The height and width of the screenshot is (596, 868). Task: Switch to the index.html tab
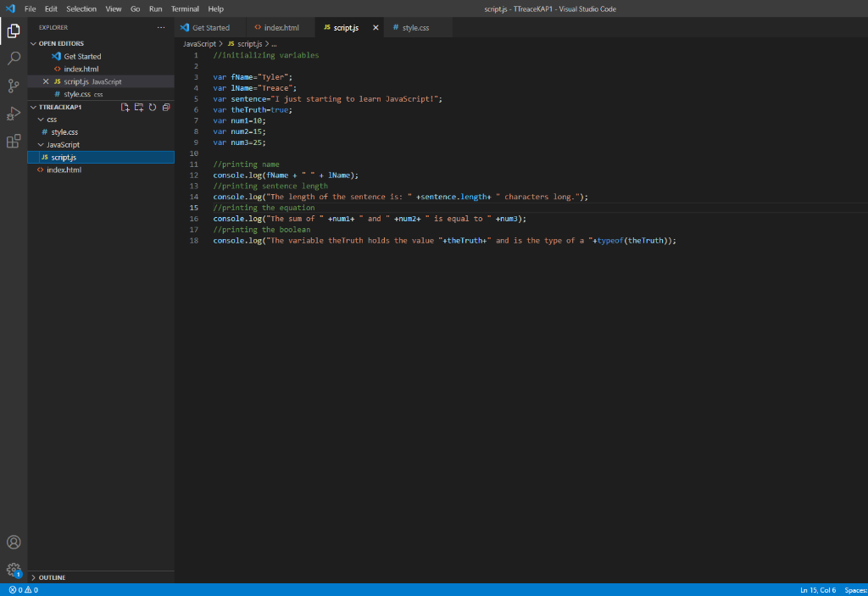point(281,28)
